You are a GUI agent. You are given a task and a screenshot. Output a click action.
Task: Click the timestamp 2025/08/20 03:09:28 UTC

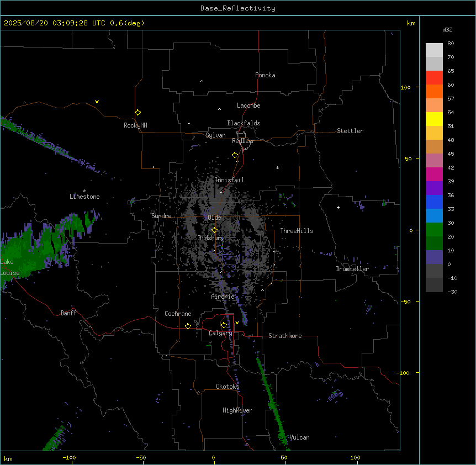[55, 23]
